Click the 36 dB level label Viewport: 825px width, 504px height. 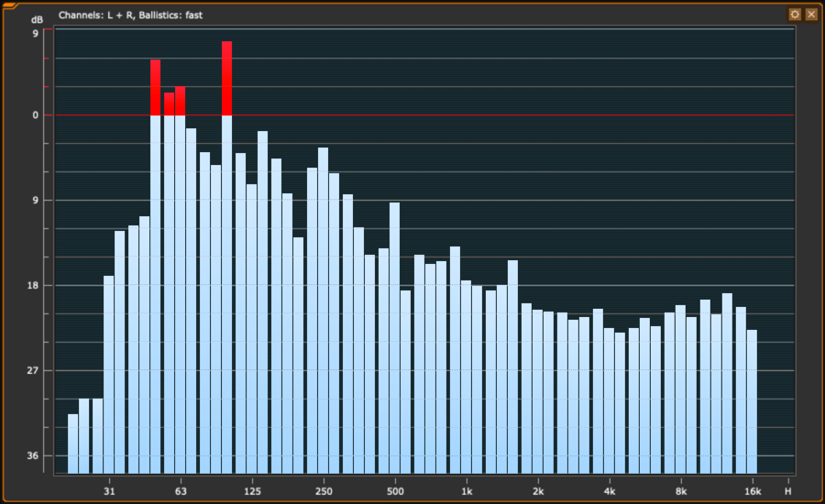[33, 455]
